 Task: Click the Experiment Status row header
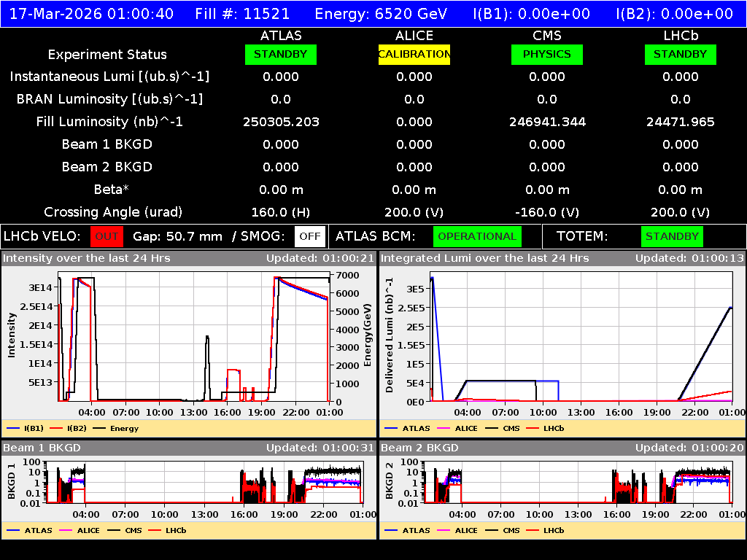click(x=107, y=54)
